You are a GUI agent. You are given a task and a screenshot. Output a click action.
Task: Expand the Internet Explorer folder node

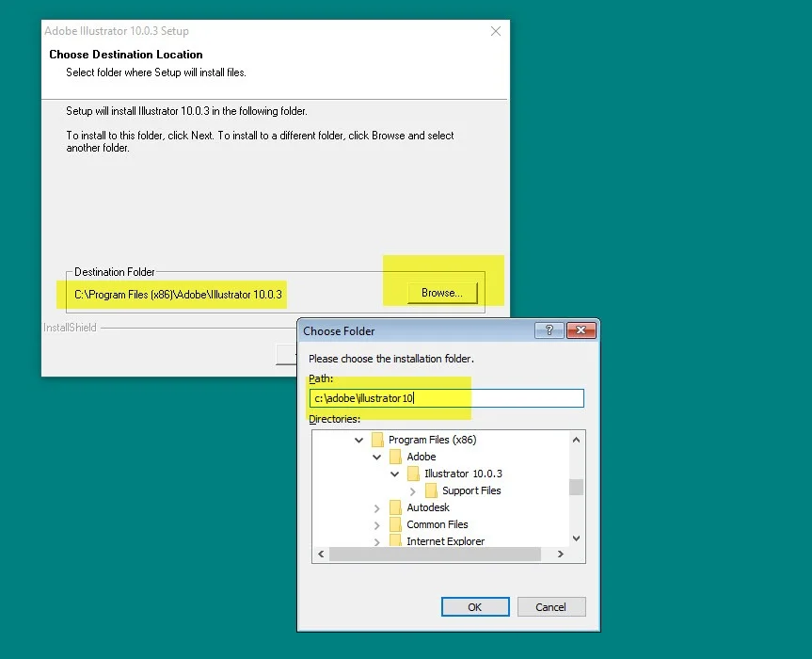point(377,542)
